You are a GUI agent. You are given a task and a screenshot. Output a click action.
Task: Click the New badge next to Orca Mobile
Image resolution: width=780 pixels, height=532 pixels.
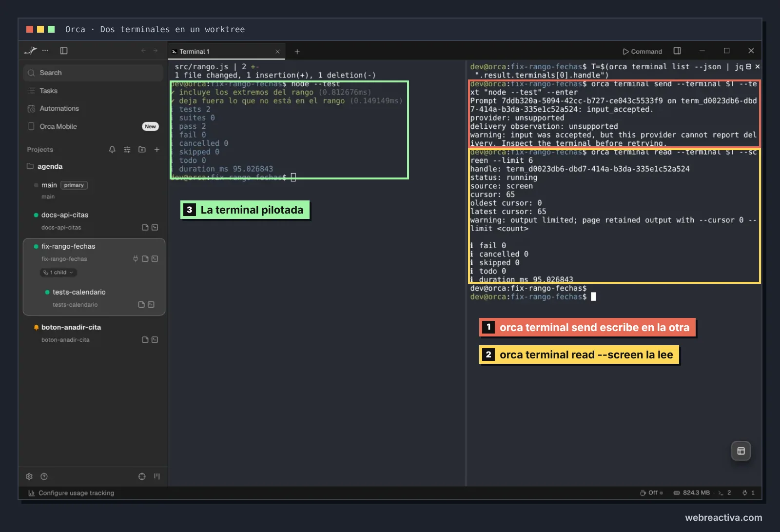click(x=150, y=126)
